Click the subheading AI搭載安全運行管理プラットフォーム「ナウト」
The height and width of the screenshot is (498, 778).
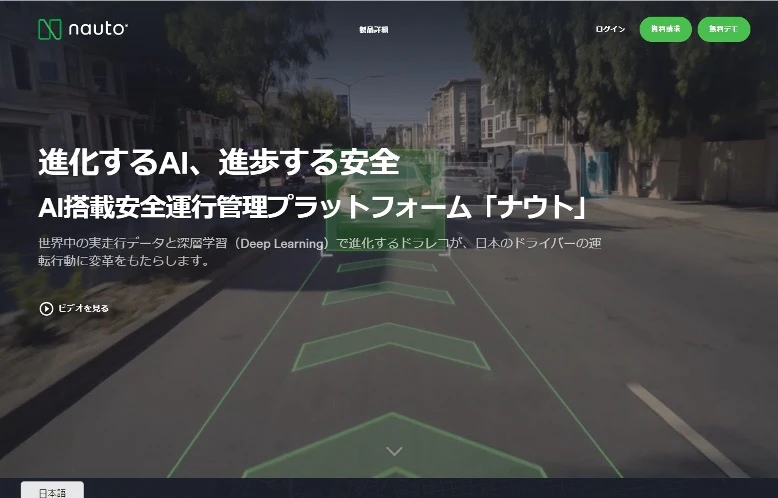point(313,207)
